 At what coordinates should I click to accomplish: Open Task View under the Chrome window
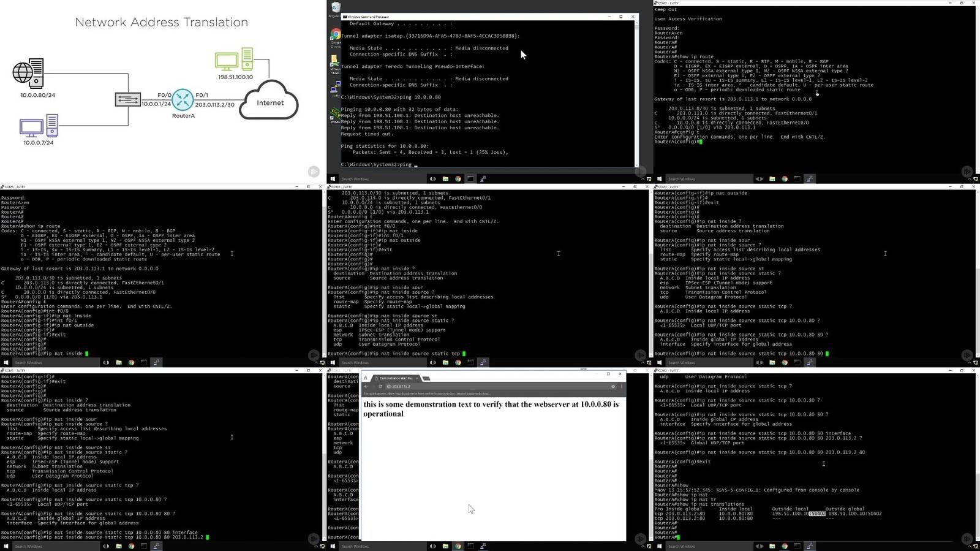click(x=433, y=546)
